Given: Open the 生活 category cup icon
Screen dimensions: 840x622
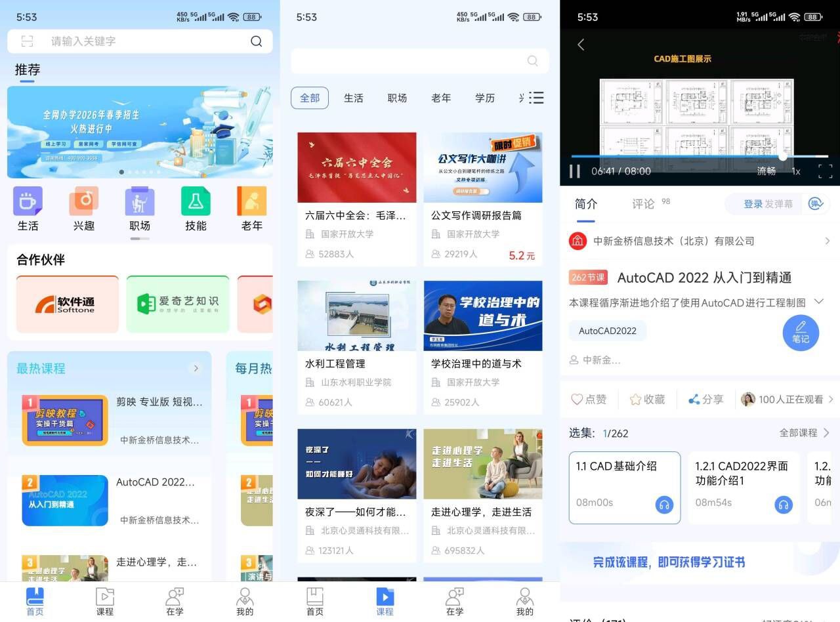Looking at the screenshot, I should pos(28,201).
